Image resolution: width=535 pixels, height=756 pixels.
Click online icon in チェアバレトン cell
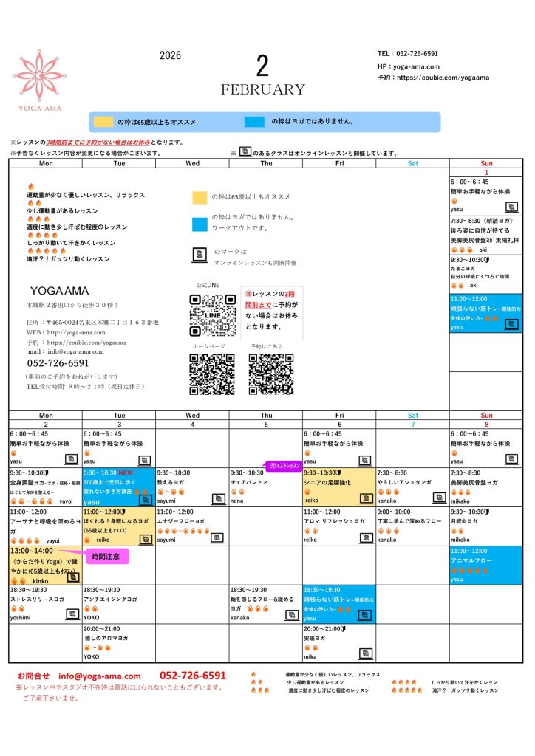pyautogui.click(x=293, y=500)
